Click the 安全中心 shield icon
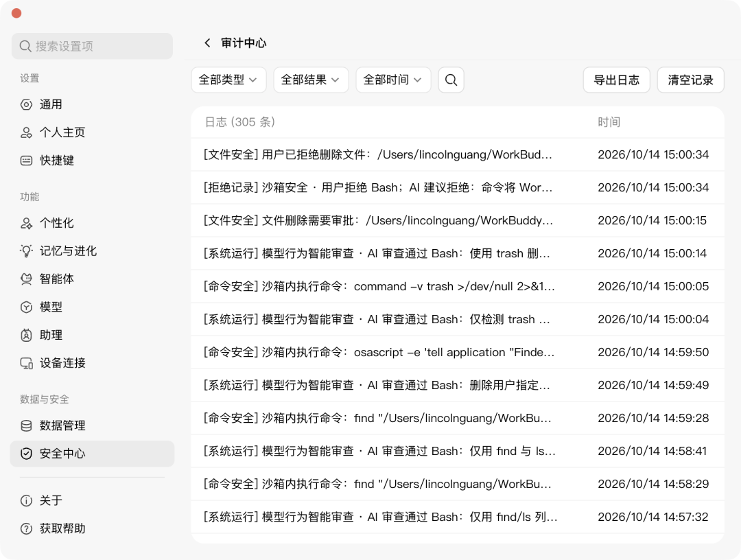Viewport: 741px width, 560px height. coord(27,454)
